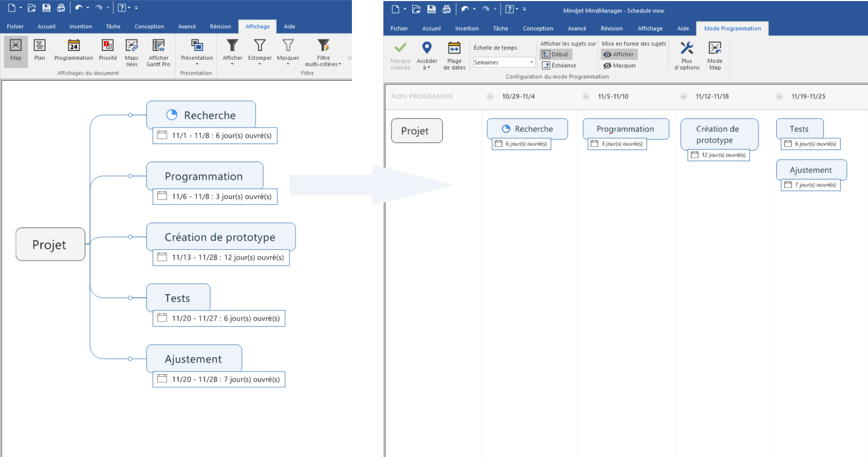Select Échéance for displaying subjects
This screenshot has width=868, height=457.
[x=559, y=66]
